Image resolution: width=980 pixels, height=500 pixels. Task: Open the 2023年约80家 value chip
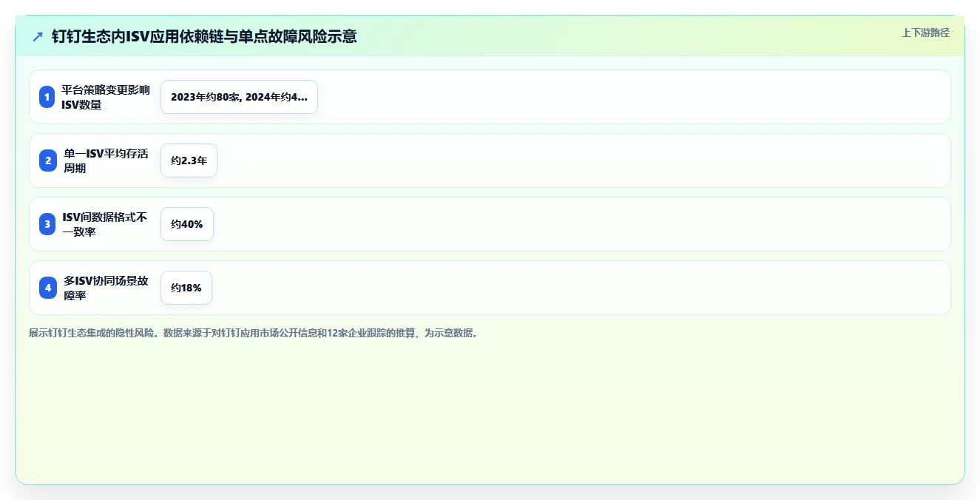click(239, 97)
